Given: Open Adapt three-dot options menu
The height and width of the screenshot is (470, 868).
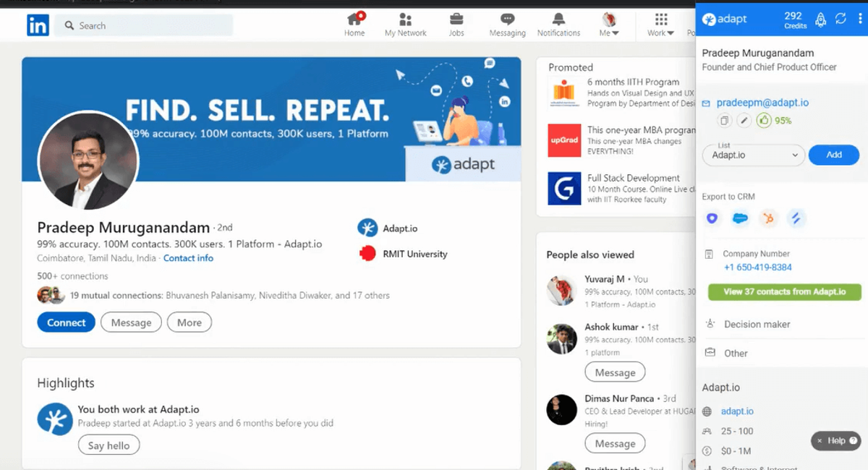Looking at the screenshot, I should coord(859,20).
